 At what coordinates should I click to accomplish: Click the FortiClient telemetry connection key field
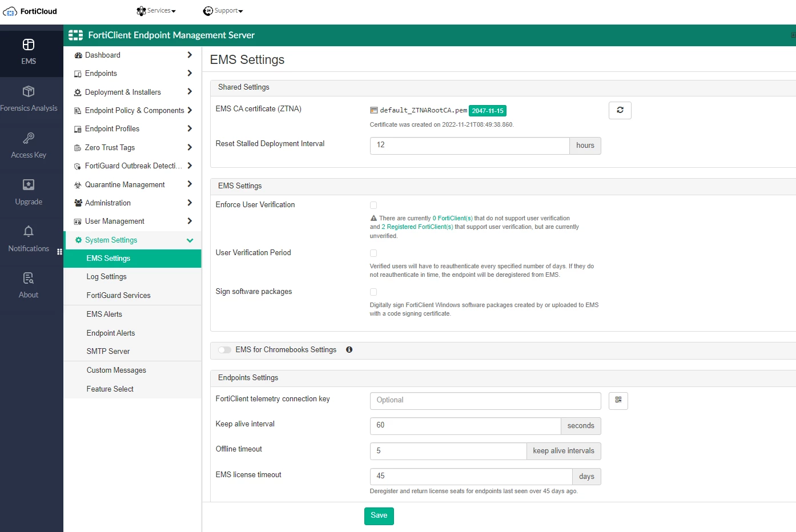(485, 401)
